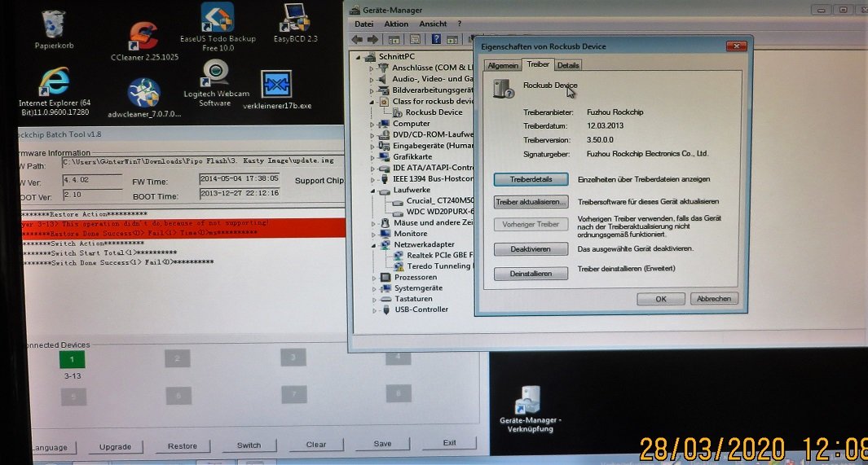Open the Ansicht menu
Image resolution: width=868 pixels, height=465 pixels.
point(433,24)
